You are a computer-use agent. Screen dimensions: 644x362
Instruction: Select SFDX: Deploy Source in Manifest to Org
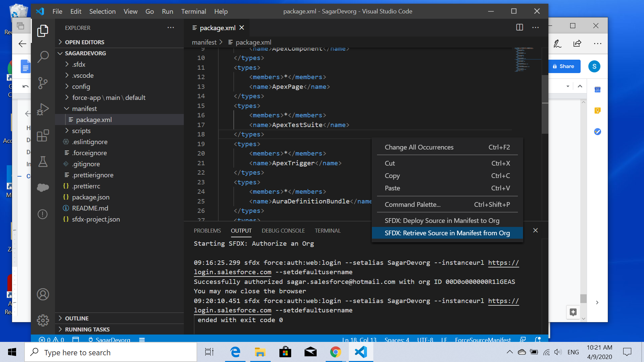tap(447, 221)
